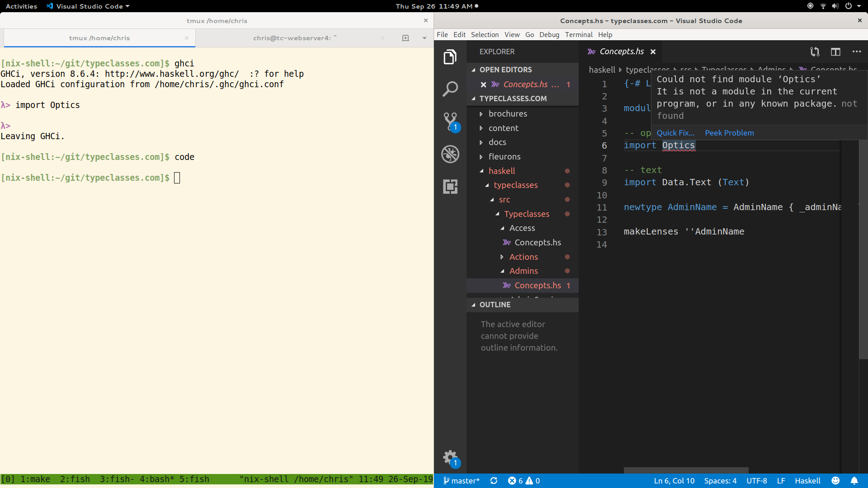Open the Go menu
Screen dimensions: 868x488
(529, 35)
